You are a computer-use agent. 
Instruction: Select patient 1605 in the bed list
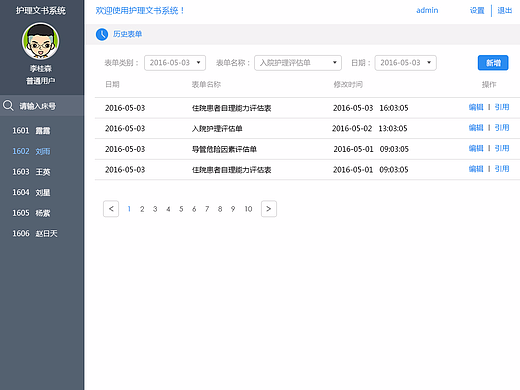31,213
